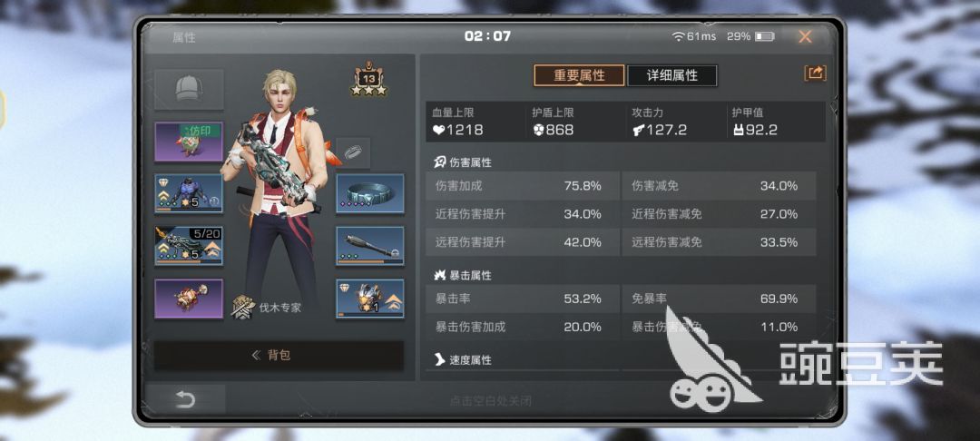This screenshot has width=980, height=441.
Task: Select the purple drone item slot
Action: click(189, 299)
